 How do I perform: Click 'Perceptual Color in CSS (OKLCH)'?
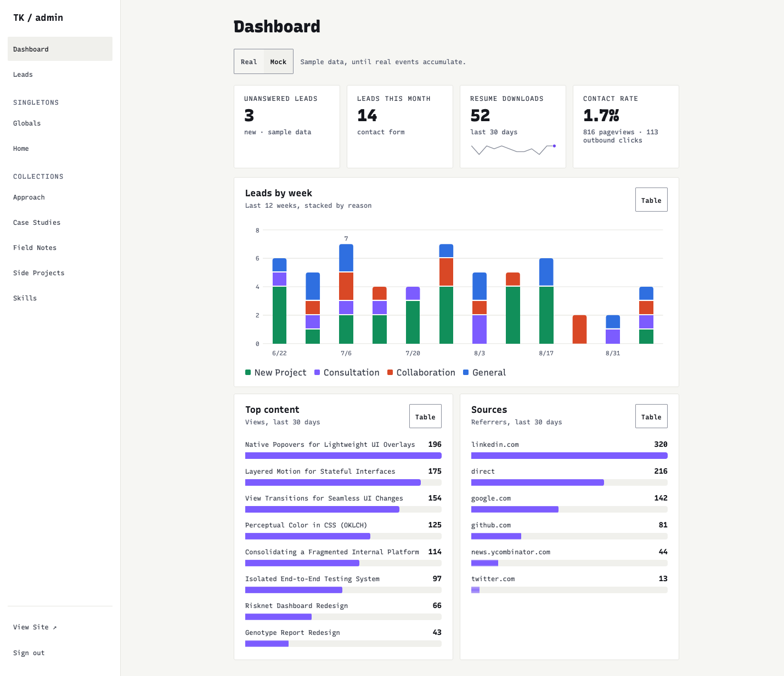(306, 525)
